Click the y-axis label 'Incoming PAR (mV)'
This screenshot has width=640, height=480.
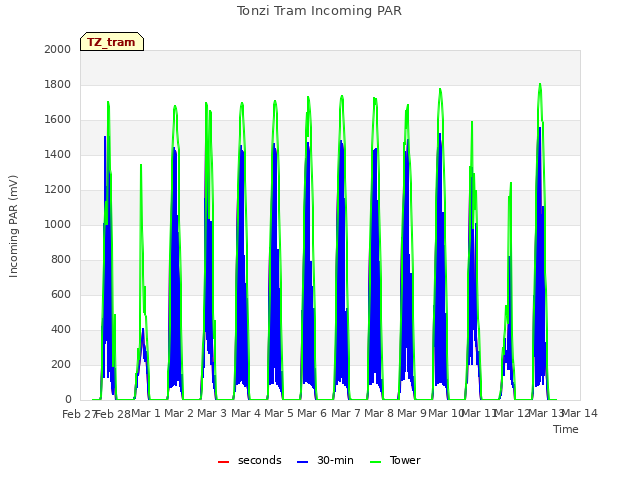click(13, 226)
